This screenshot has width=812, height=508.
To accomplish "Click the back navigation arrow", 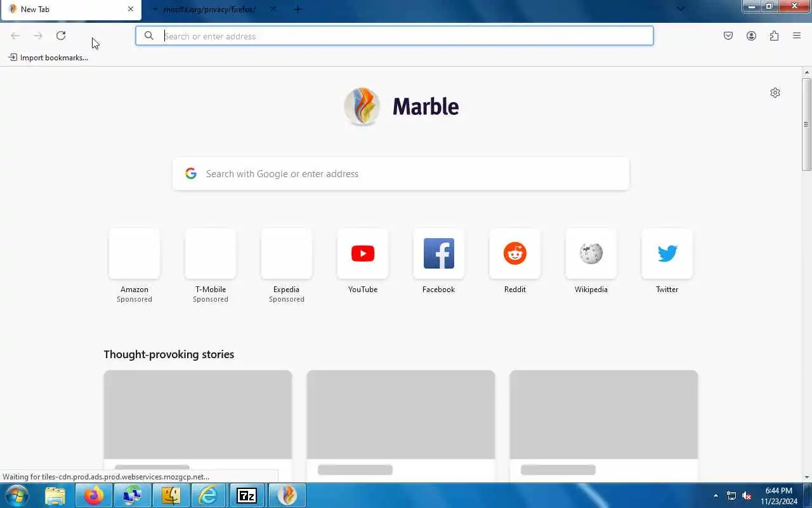I will 15,36.
